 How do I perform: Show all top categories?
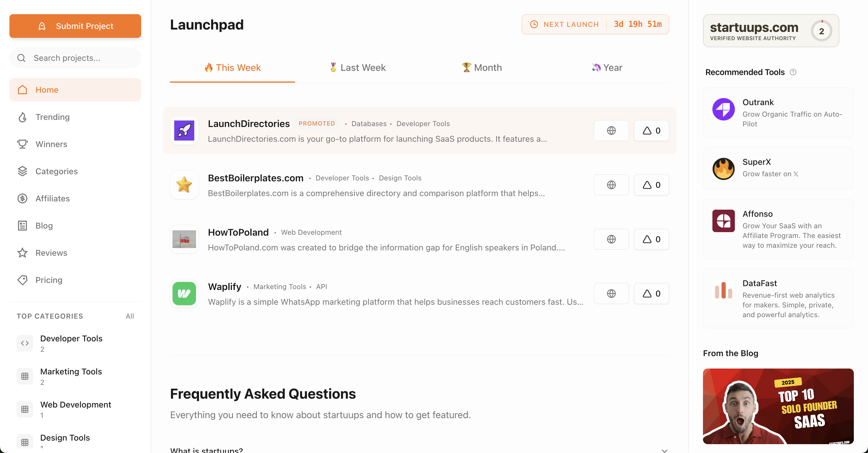[x=130, y=316]
